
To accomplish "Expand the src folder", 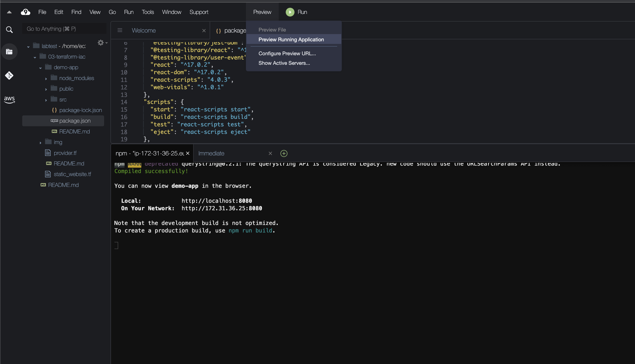I will click(x=46, y=100).
